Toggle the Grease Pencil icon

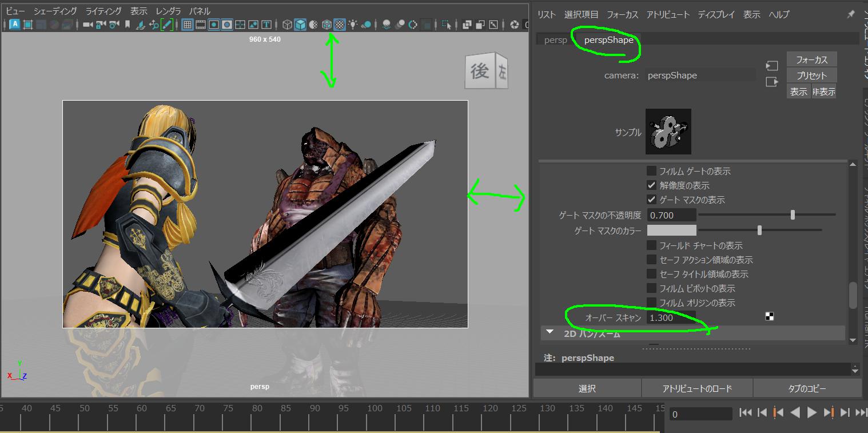tap(166, 25)
